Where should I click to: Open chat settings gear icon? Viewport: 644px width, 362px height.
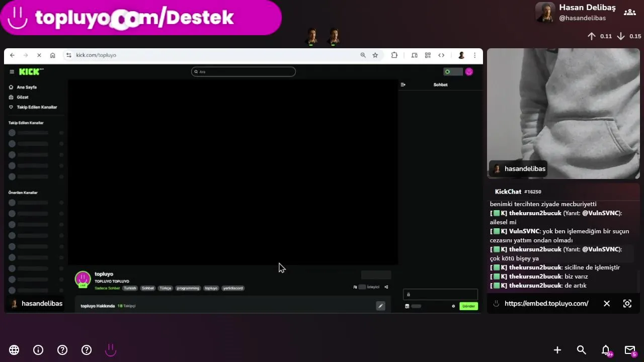click(x=453, y=306)
